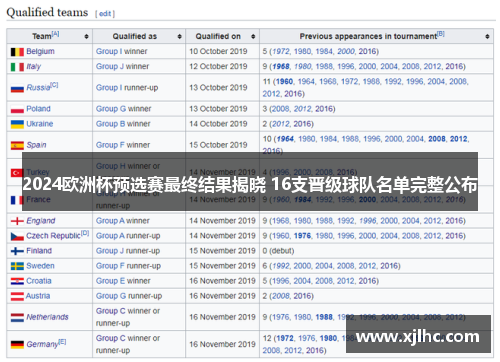
Task: Open the Sweden team link
Action: 40,266
